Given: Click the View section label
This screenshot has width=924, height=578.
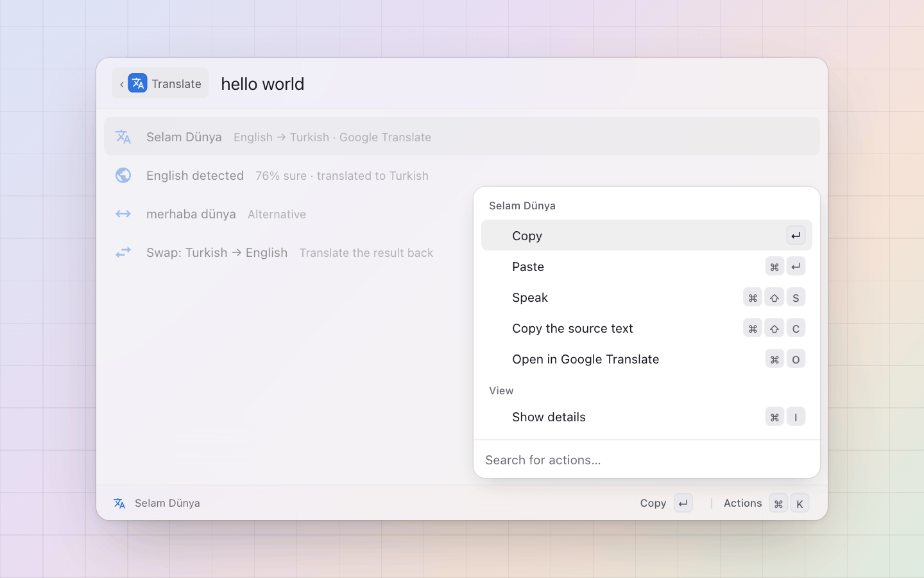Looking at the screenshot, I should pos(501,390).
